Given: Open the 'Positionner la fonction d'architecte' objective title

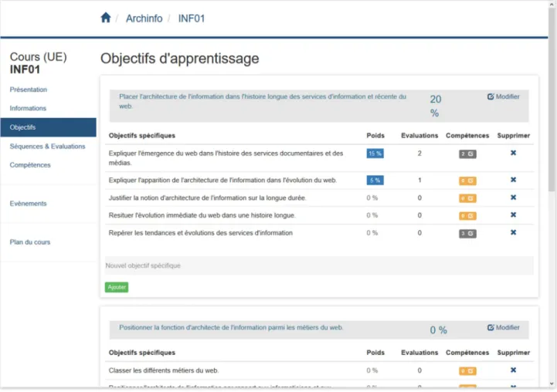Looking at the screenshot, I should pos(231,327).
